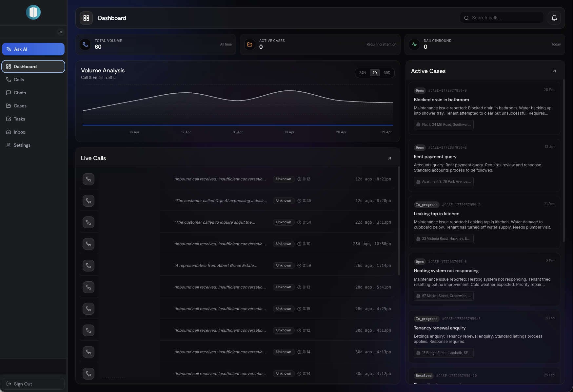Sign out of the application
This screenshot has height=392, width=573.
[33, 384]
